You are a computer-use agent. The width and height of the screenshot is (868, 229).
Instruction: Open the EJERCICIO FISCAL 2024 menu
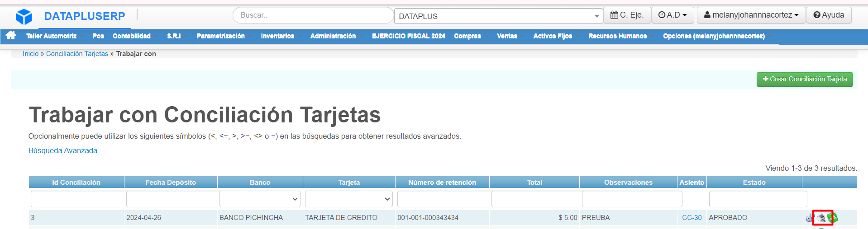click(409, 36)
